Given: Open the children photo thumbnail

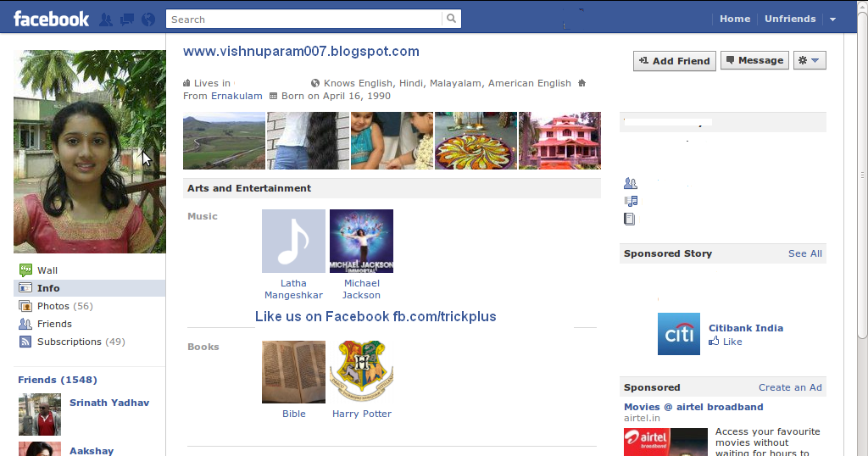Looking at the screenshot, I should [x=392, y=141].
